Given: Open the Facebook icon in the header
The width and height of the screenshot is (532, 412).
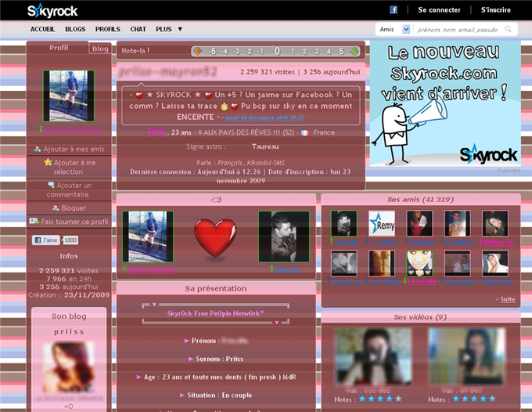Looking at the screenshot, I should [x=394, y=10].
